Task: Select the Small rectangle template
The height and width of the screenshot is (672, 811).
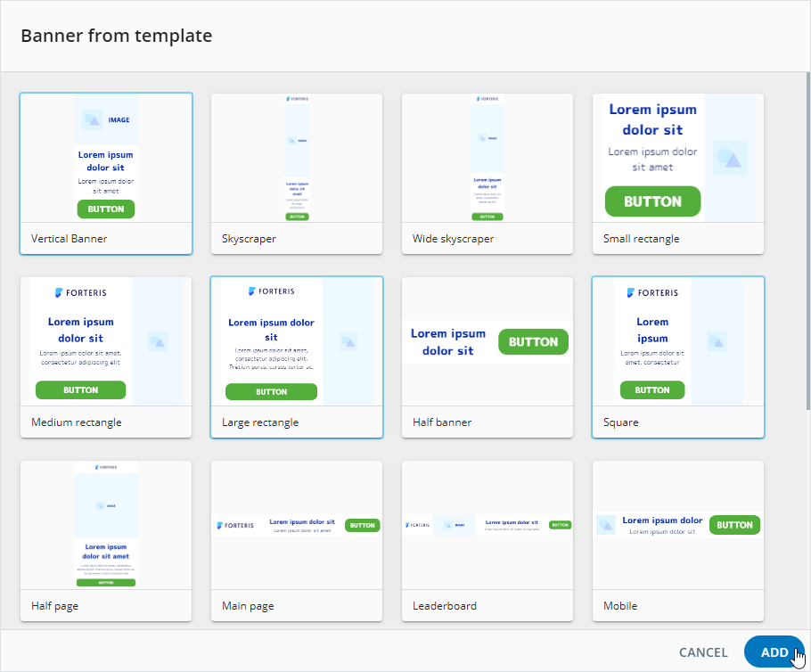Action: coord(678,174)
